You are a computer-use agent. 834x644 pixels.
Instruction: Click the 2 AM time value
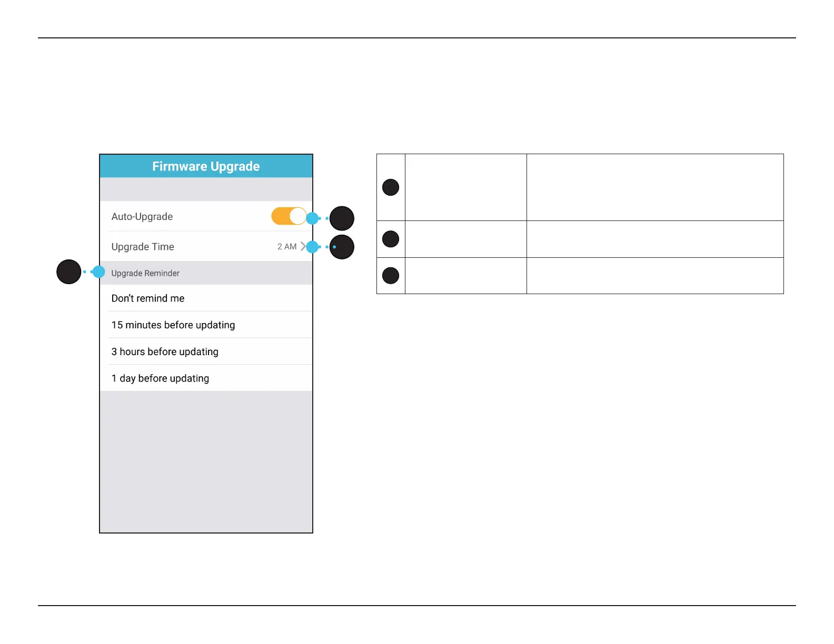coord(286,247)
